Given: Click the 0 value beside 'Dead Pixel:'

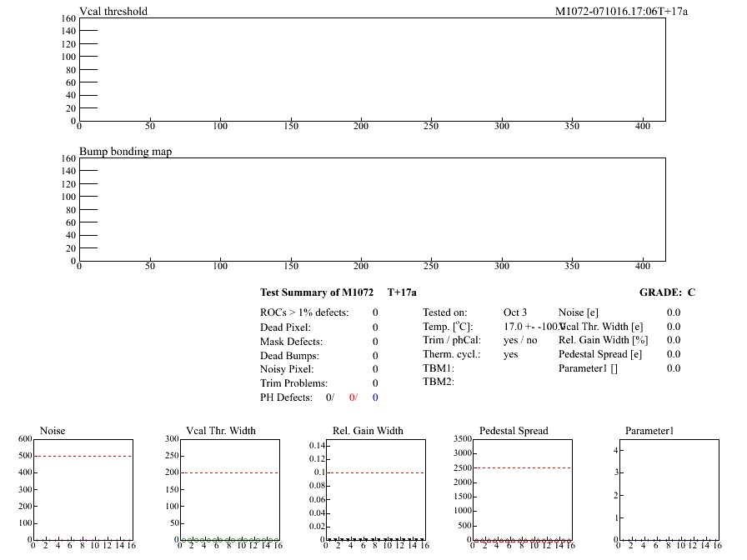Looking at the screenshot, I should tap(375, 327).
